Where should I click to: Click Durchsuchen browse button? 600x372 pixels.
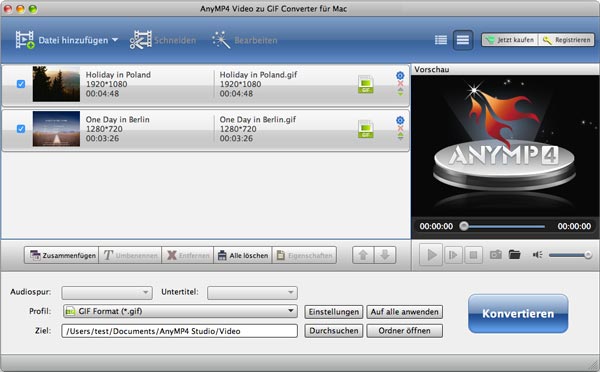(334, 331)
